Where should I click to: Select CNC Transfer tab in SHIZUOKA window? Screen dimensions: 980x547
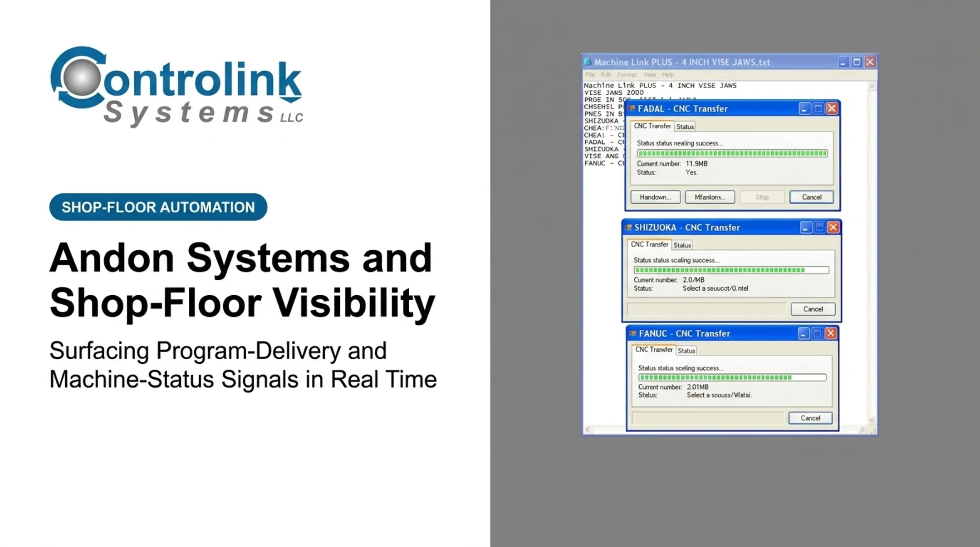[649, 244]
